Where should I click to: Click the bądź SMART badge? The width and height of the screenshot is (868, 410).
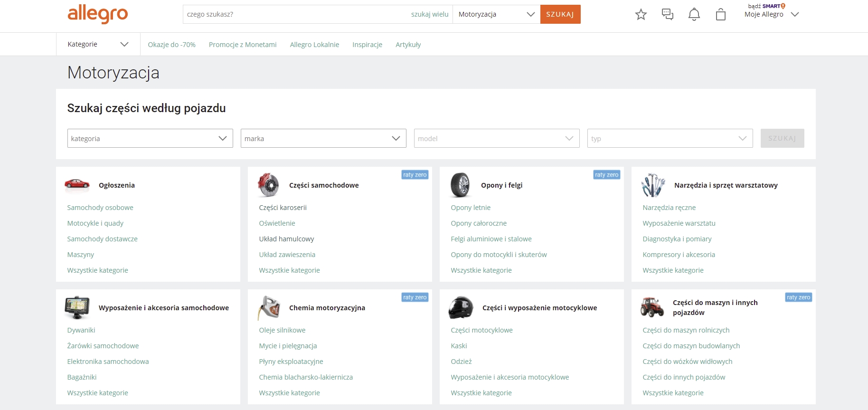click(766, 6)
